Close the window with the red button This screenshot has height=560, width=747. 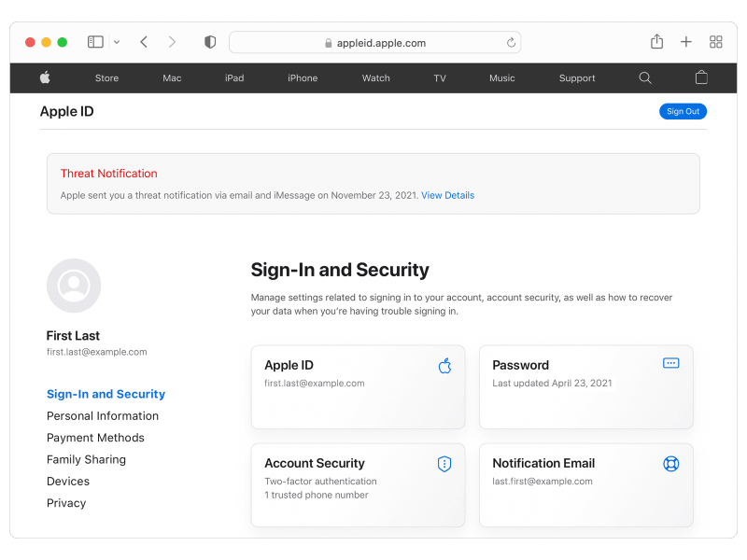30,42
